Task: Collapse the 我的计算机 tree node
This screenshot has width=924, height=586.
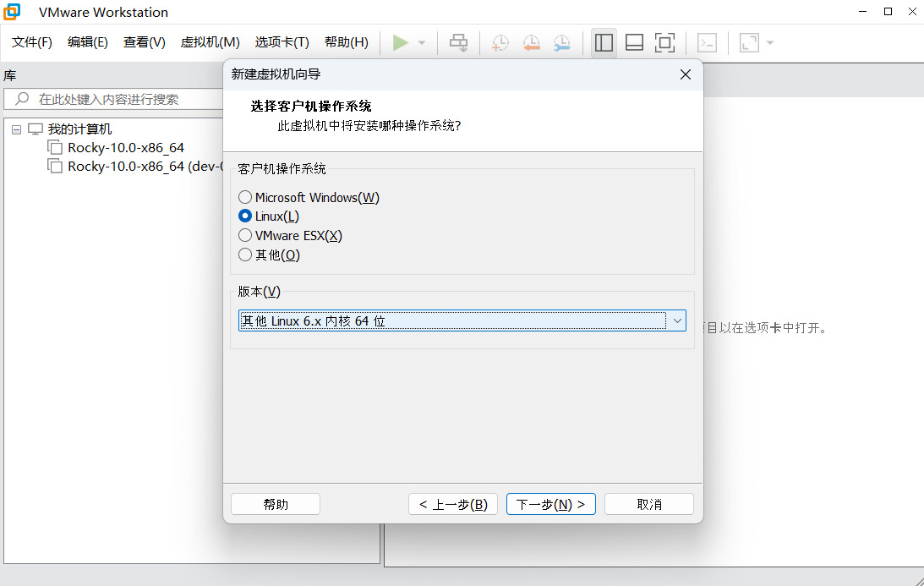Action: (x=17, y=129)
